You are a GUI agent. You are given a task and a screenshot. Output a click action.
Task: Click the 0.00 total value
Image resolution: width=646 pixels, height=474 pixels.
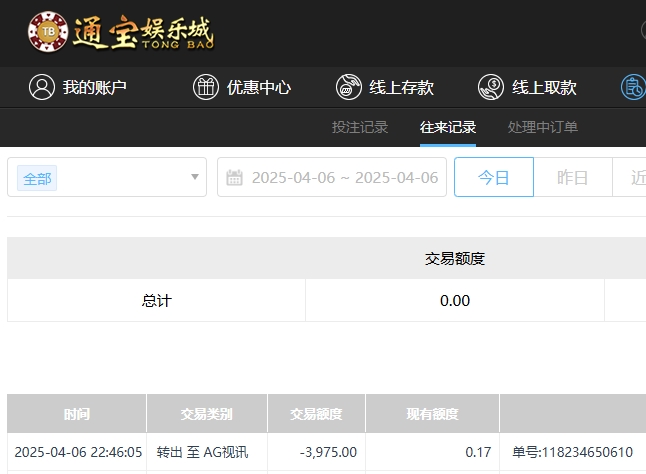click(455, 300)
